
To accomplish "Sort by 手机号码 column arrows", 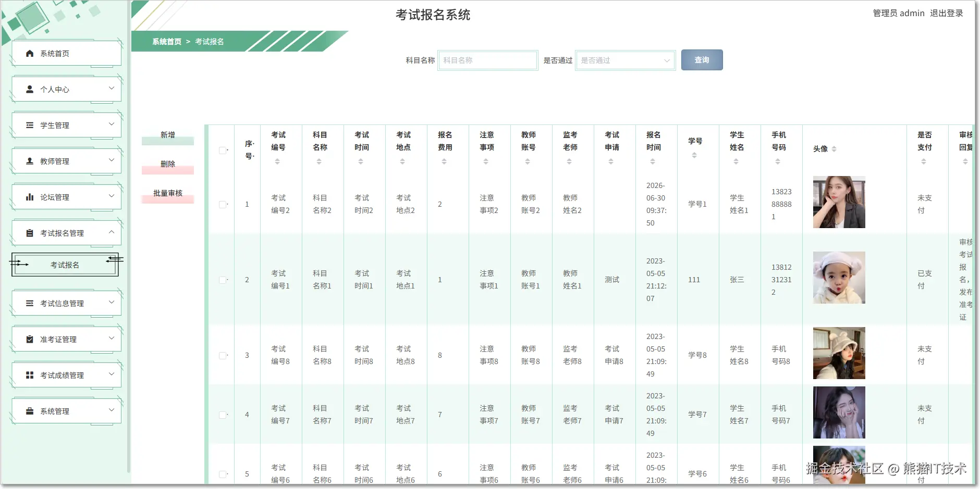I will point(778,161).
